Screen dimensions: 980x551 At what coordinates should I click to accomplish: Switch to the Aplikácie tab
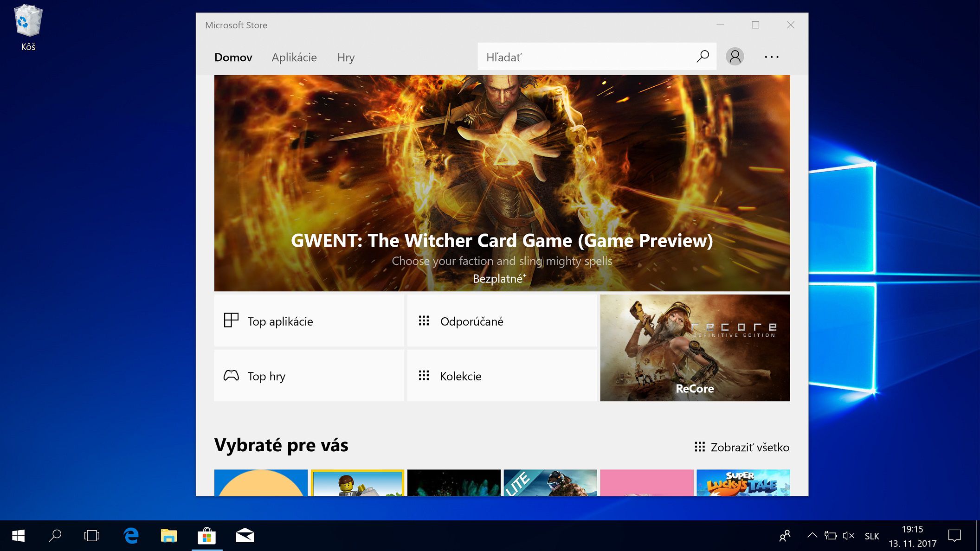(x=294, y=57)
